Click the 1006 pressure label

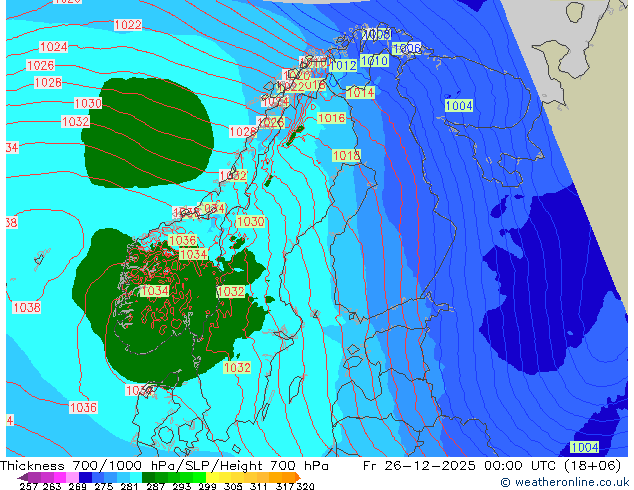tap(406, 49)
